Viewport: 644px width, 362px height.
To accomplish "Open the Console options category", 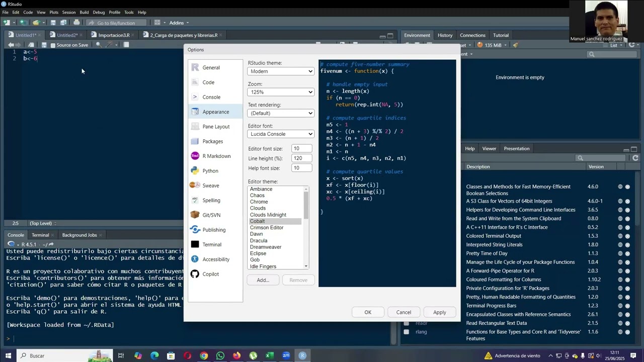I will coord(215,97).
